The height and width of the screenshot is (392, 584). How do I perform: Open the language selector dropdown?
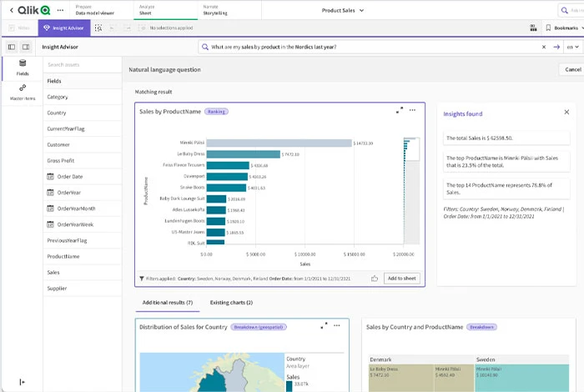coord(572,47)
